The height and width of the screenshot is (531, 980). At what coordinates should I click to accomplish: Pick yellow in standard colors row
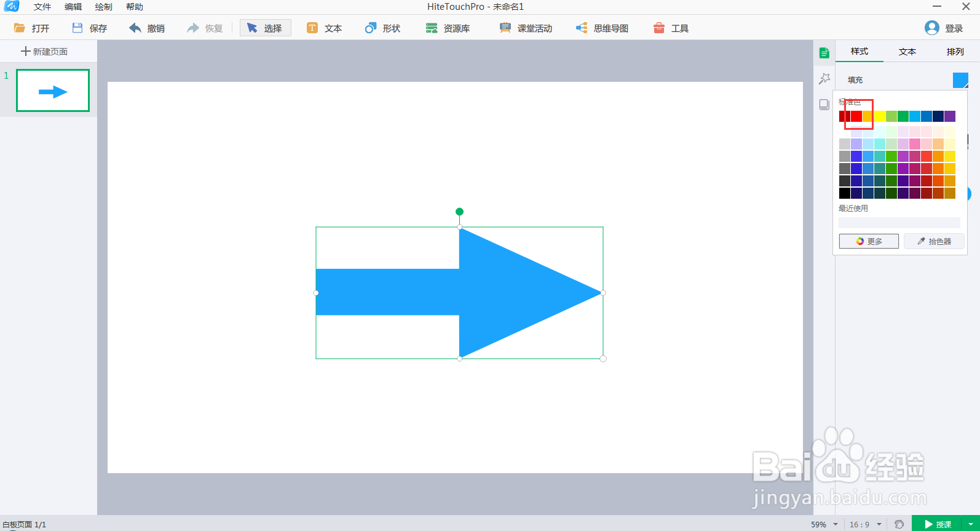pyautogui.click(x=880, y=116)
